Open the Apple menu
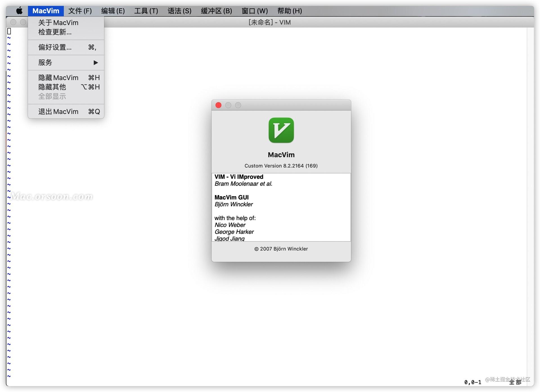Image resolution: width=540 pixels, height=392 pixels. pyautogui.click(x=19, y=11)
